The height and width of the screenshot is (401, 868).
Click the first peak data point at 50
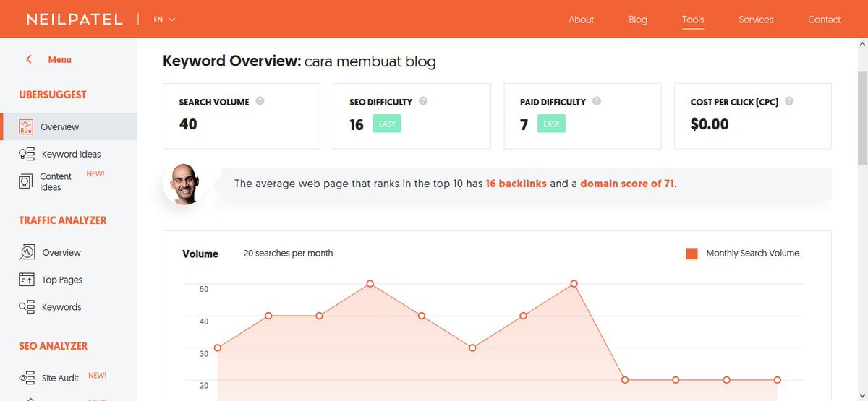[x=370, y=283]
